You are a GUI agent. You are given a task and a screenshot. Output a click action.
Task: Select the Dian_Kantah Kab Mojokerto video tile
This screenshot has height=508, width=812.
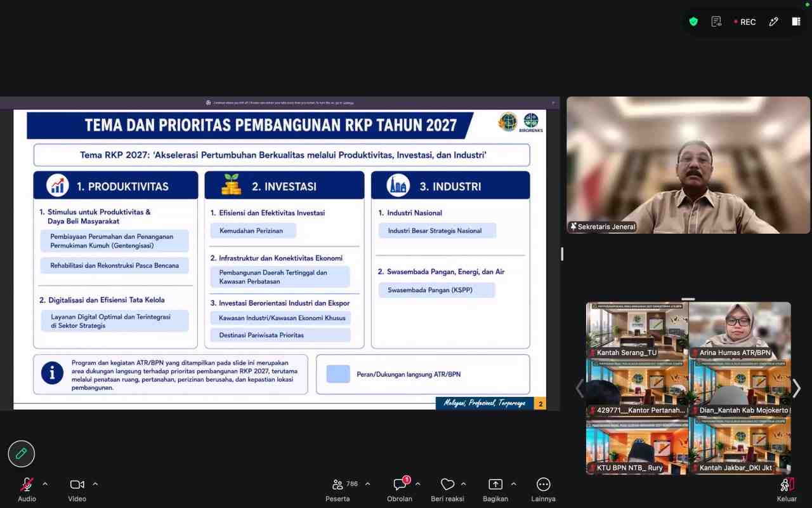(x=740, y=389)
